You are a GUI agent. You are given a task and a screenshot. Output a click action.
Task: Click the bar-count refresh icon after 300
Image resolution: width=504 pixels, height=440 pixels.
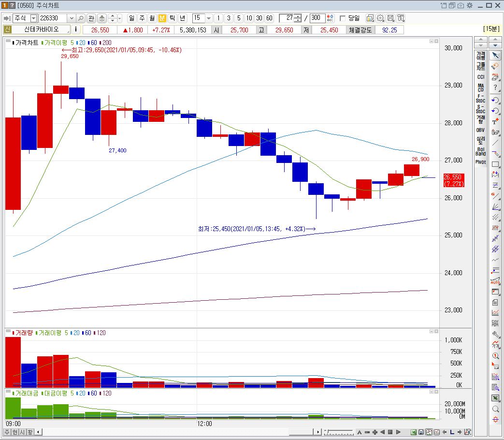click(x=330, y=18)
